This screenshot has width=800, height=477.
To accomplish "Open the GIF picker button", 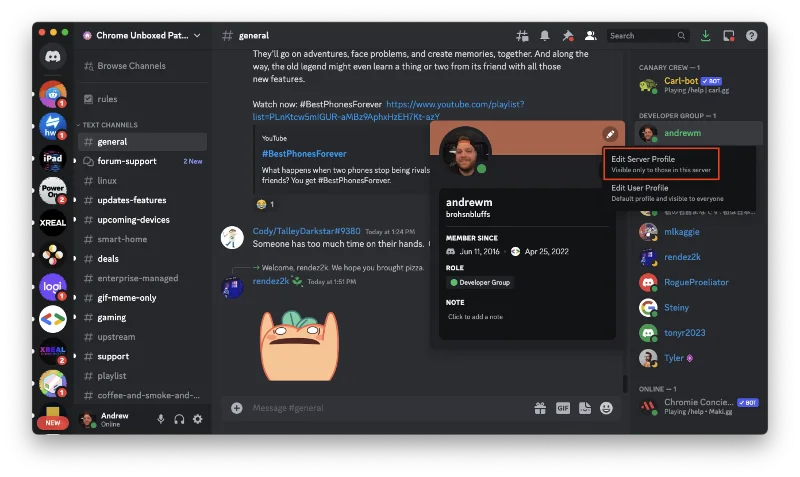I will 563,408.
